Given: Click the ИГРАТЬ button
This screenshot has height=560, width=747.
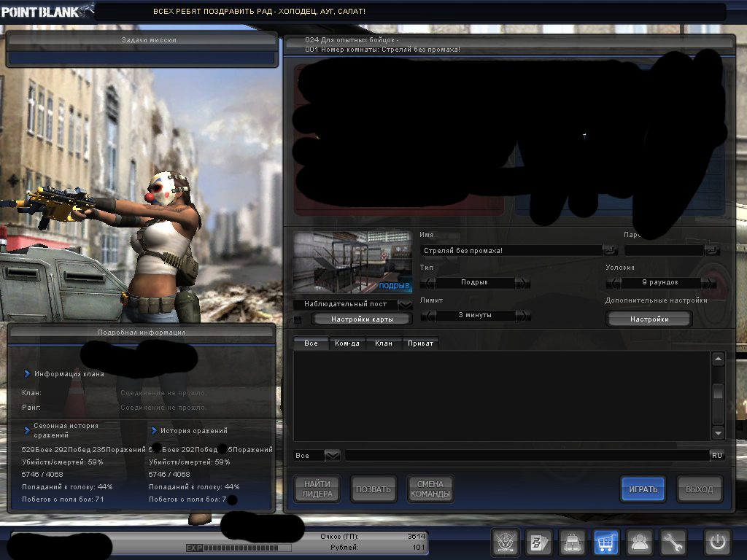Looking at the screenshot, I should 643,489.
